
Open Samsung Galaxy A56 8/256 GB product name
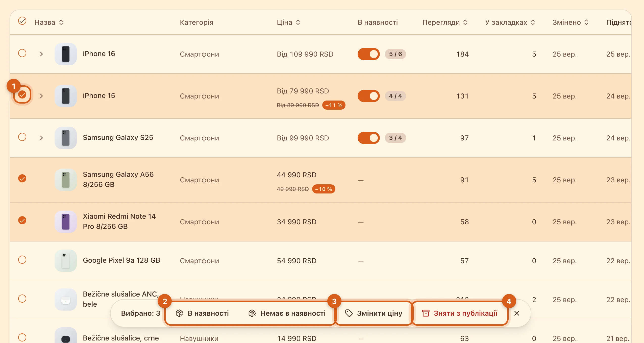[118, 180]
